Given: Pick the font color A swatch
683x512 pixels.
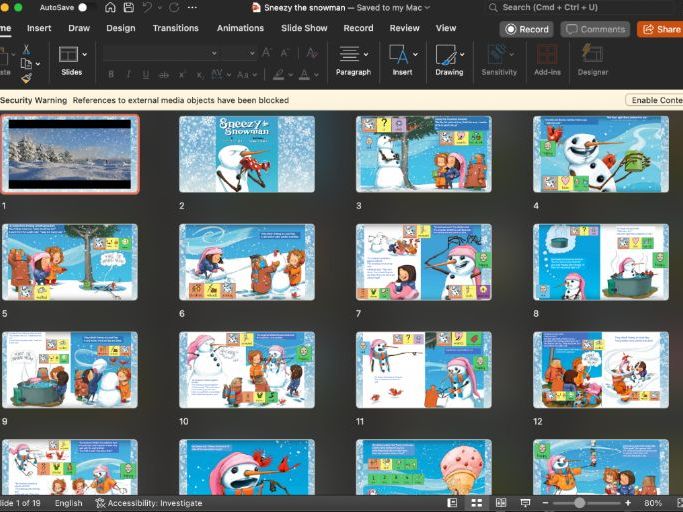Looking at the screenshot, I should point(304,75).
